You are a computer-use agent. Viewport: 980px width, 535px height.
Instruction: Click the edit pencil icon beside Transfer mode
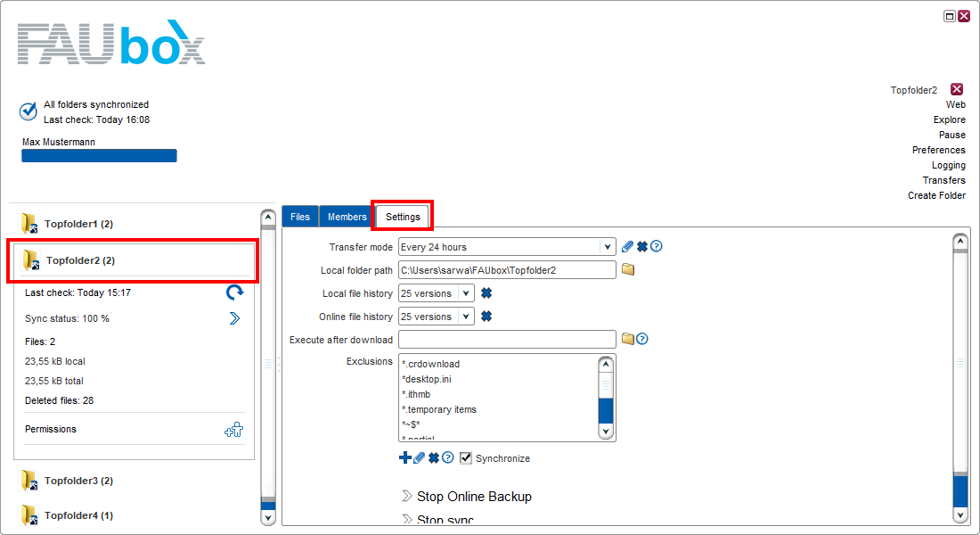(627, 246)
